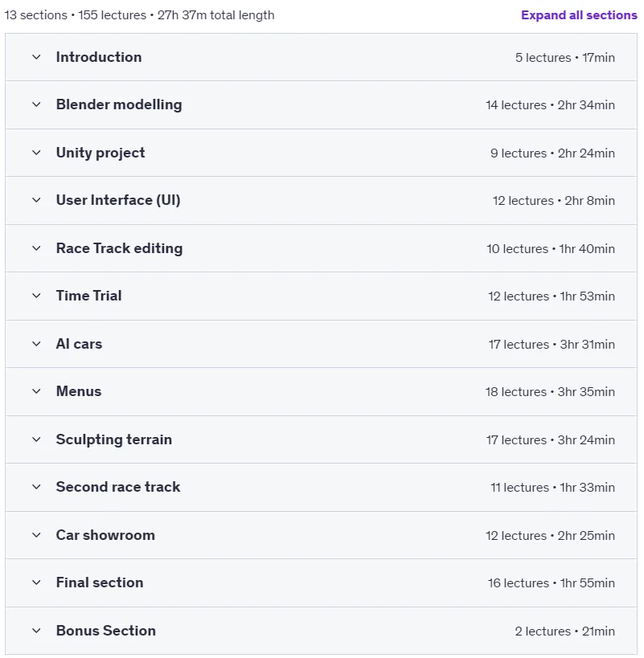Screen dimensions: 644x658
Task: Click Expand all sections link
Action: point(579,15)
